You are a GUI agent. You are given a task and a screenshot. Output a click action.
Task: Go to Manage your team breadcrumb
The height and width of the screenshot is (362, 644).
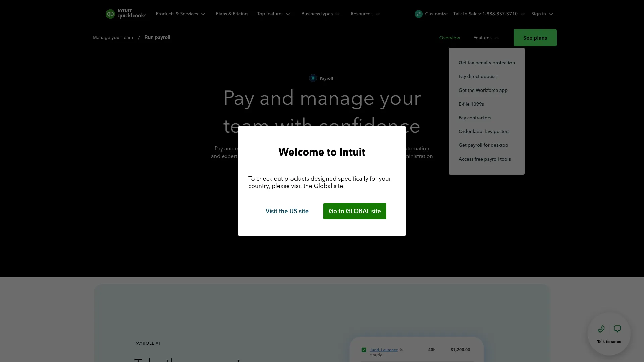pyautogui.click(x=113, y=37)
